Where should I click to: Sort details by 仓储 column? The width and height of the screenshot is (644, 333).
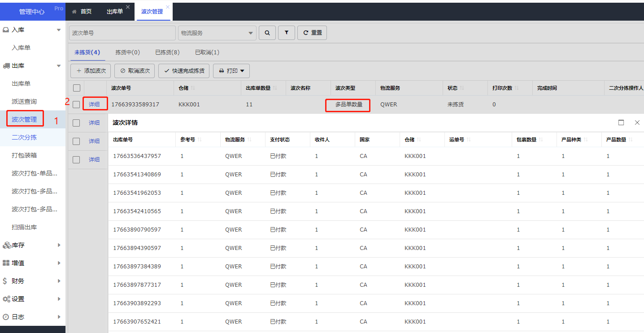coord(419,140)
